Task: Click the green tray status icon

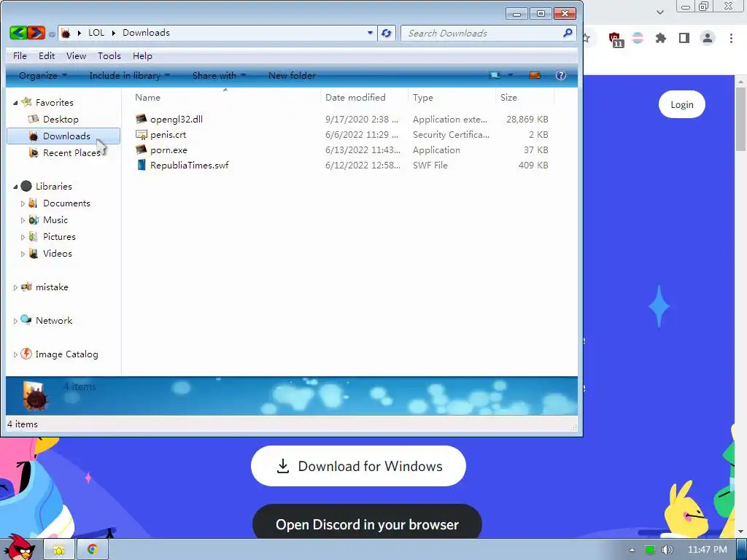Action: click(x=650, y=550)
